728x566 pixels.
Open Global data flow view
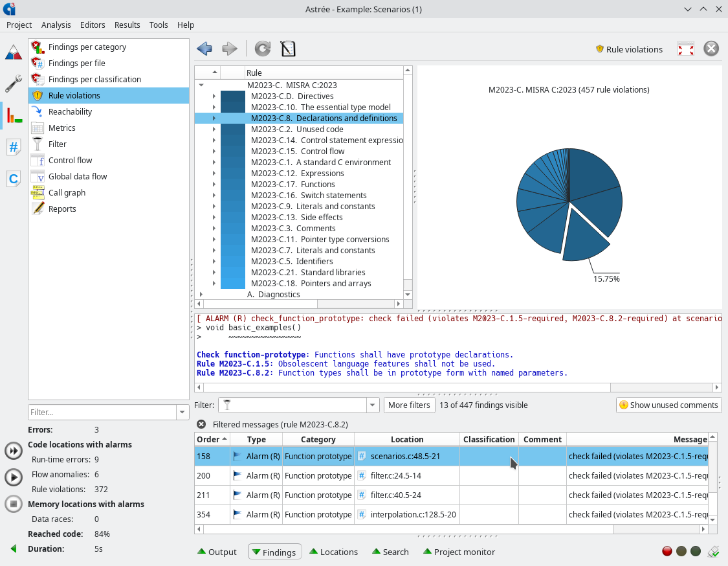pyautogui.click(x=78, y=177)
